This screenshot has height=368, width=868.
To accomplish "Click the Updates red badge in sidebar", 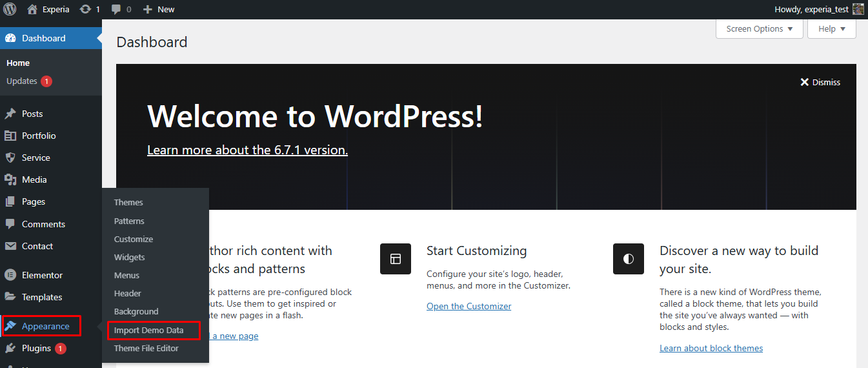I will pyautogui.click(x=46, y=81).
